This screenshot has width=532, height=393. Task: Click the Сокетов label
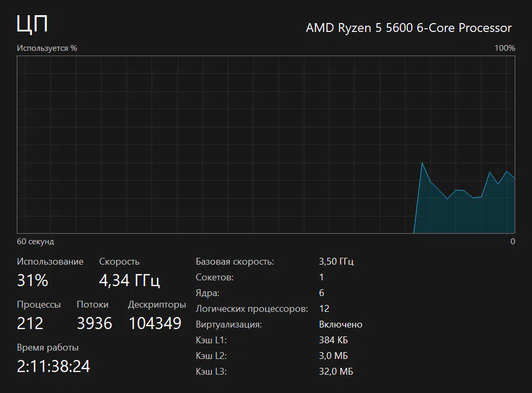pyautogui.click(x=215, y=277)
